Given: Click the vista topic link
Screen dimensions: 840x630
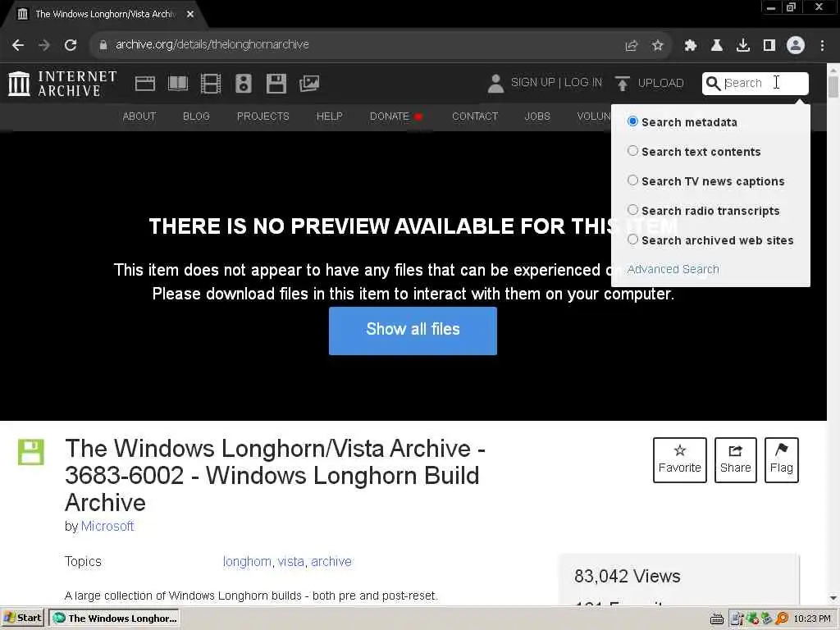Looking at the screenshot, I should 291,561.
